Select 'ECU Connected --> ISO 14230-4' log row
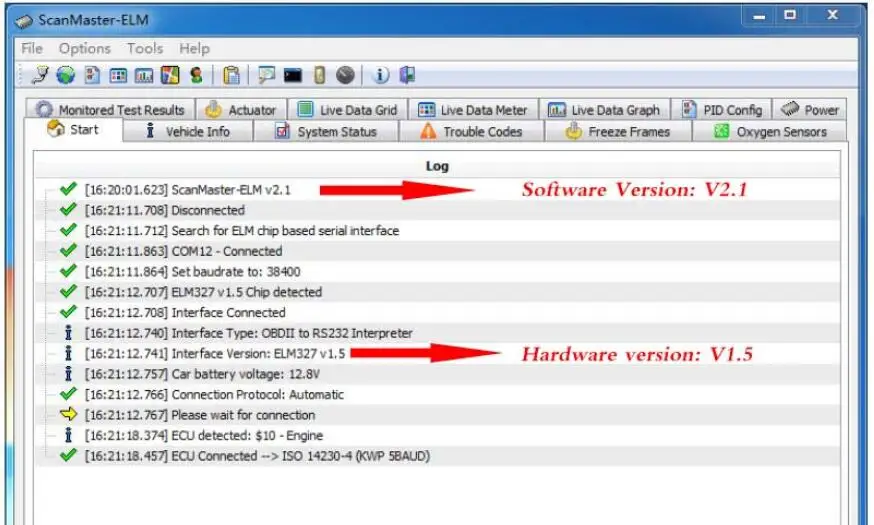874x525 pixels. pos(437,456)
